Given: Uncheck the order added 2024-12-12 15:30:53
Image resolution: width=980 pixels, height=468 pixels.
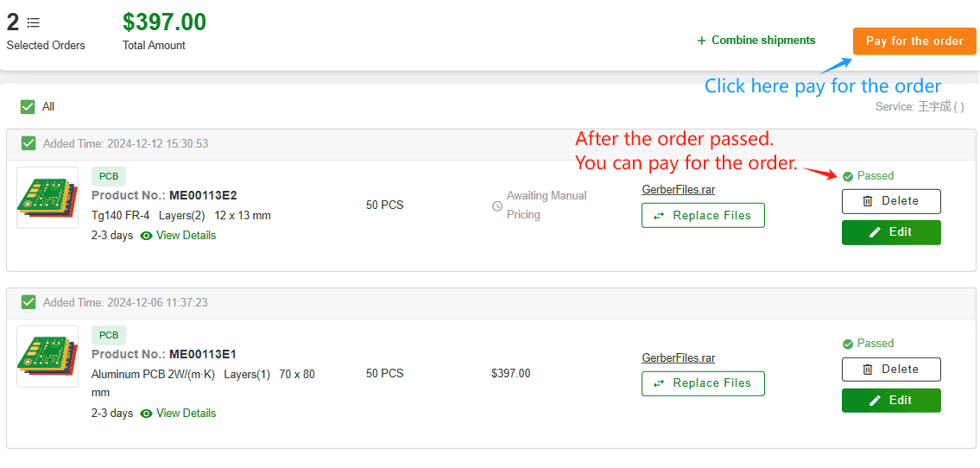Looking at the screenshot, I should 28,143.
